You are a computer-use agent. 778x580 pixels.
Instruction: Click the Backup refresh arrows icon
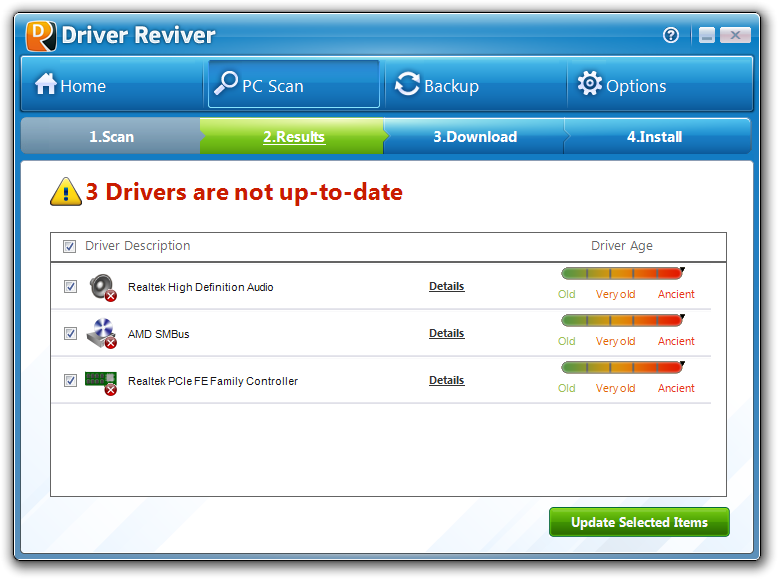(407, 84)
